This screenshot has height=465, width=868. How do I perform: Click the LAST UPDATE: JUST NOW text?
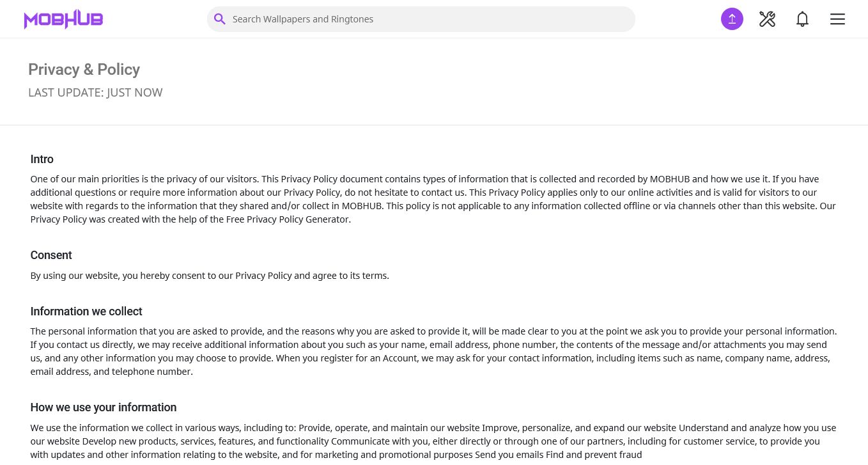[x=95, y=93]
